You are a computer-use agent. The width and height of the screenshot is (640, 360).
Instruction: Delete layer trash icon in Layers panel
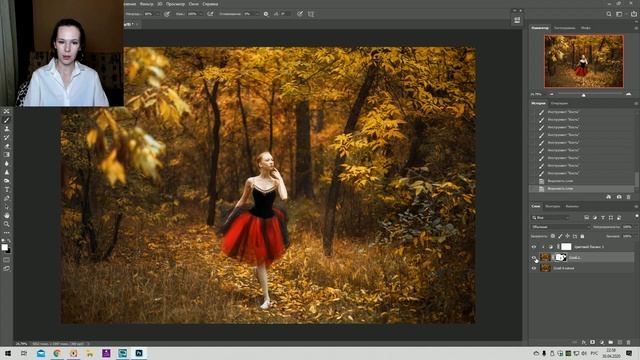pos(629,342)
